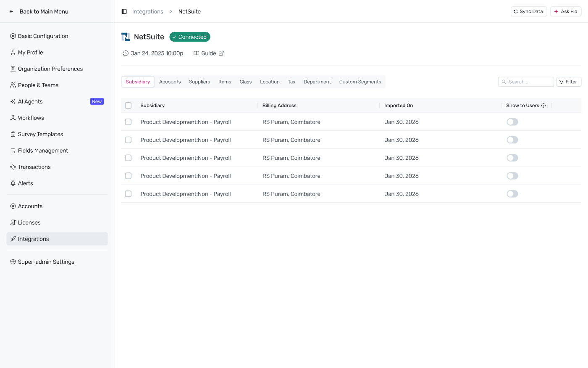Open Fields Management via its sidebar icon
The image size is (588, 368).
click(13, 151)
